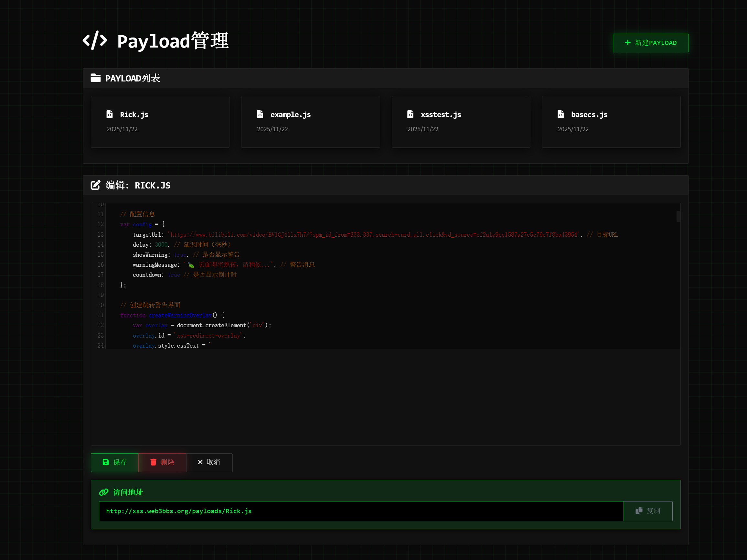Click the plus icon in the 新建PAYLOAD button

pos(627,43)
